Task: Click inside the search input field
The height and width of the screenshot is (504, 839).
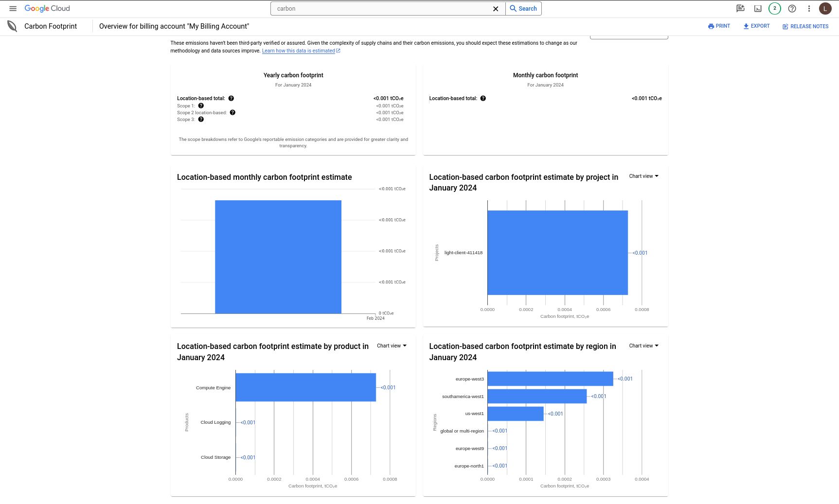Action: tap(384, 8)
